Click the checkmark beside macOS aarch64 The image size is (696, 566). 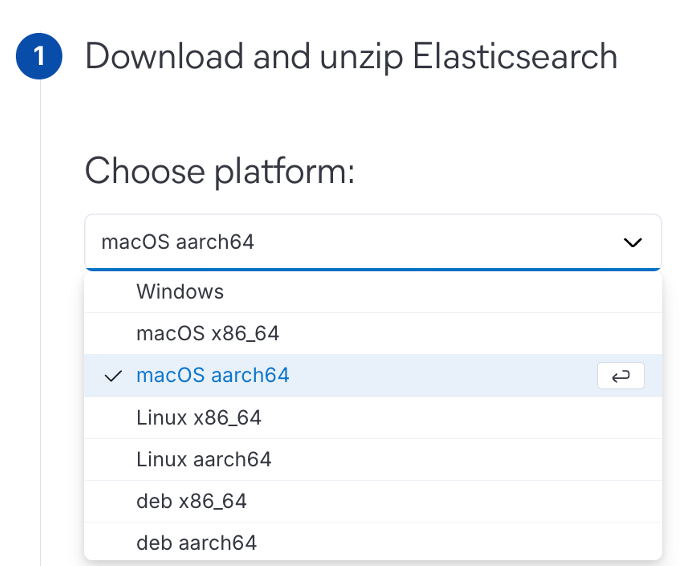click(x=113, y=376)
